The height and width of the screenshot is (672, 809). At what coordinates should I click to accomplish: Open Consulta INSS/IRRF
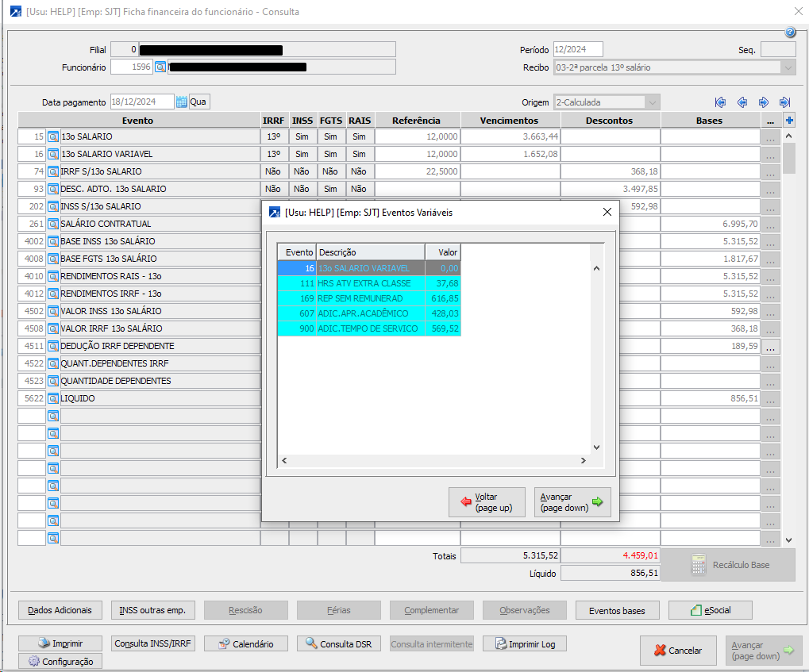(152, 643)
